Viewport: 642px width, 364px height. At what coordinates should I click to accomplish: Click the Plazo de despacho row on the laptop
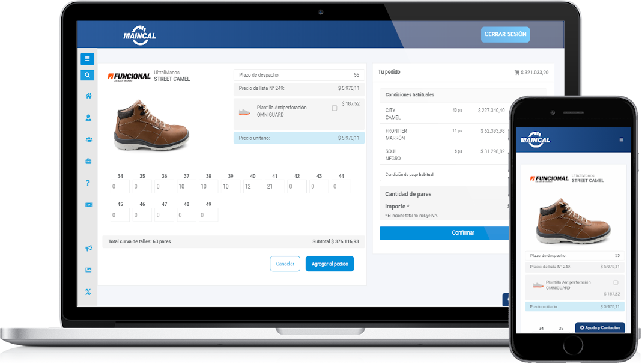click(x=299, y=75)
